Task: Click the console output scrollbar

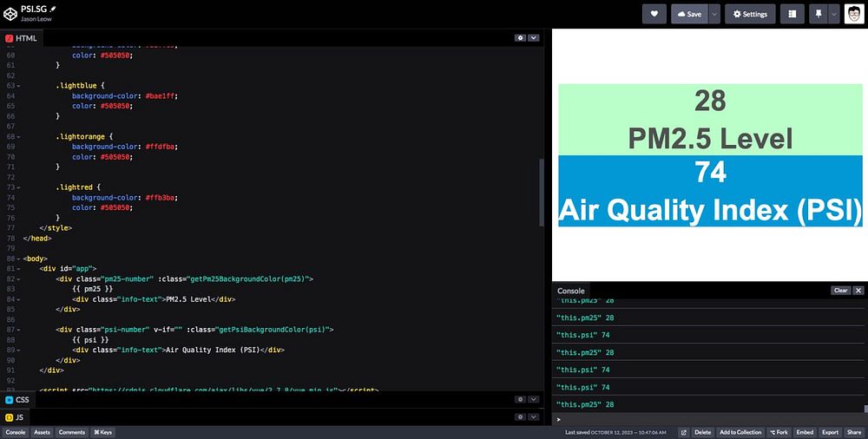Action: (865, 410)
